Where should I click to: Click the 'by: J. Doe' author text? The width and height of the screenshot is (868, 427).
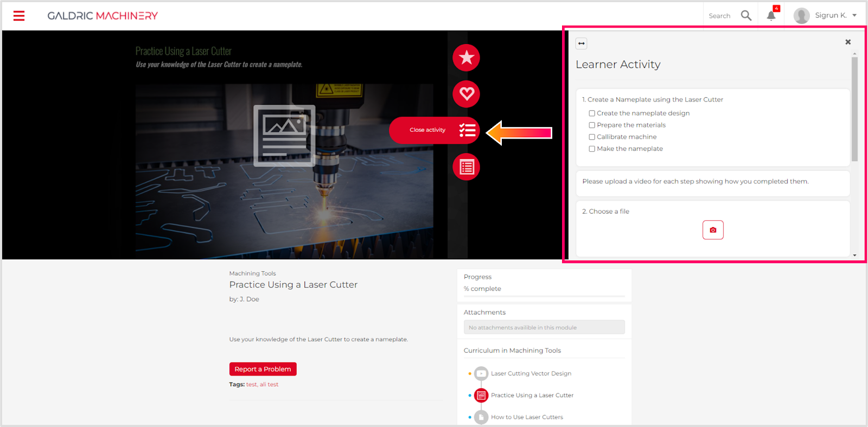pos(244,299)
